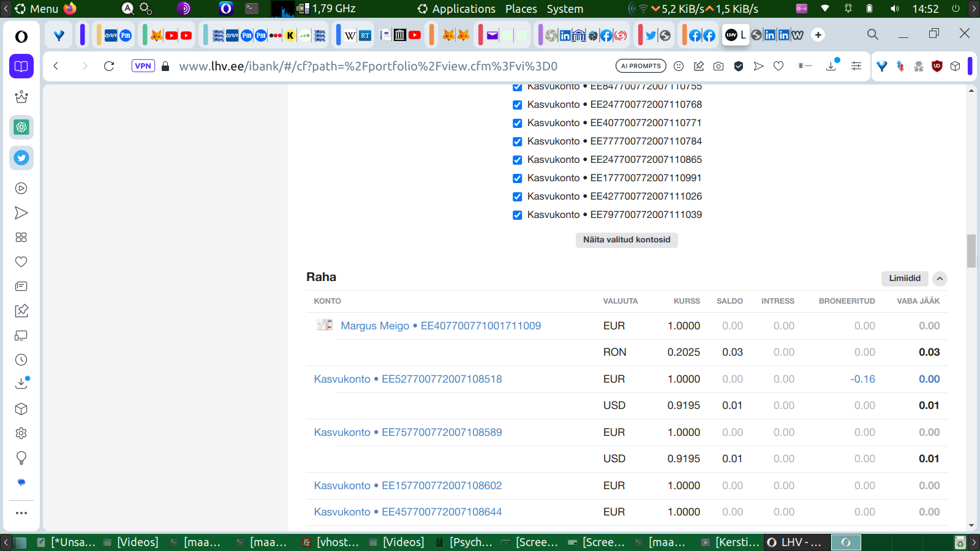Uncheck Kasvukonto EE777700772007110784
The width and height of the screenshot is (980, 551).
pos(518,141)
